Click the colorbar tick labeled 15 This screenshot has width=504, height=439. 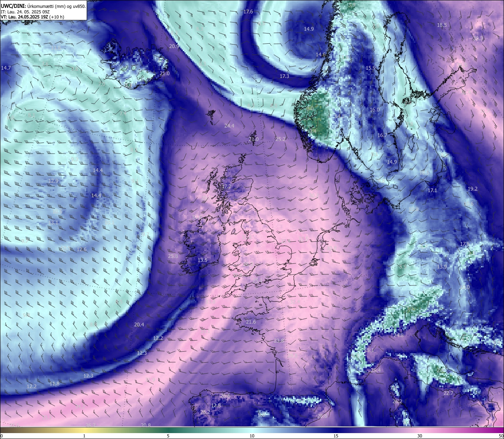[x=336, y=436]
